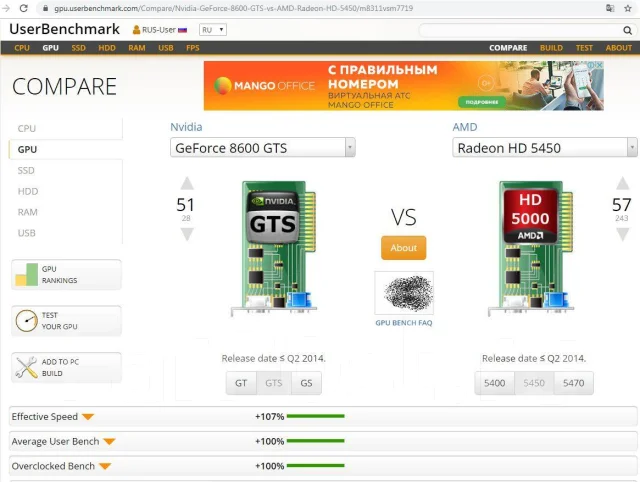The width and height of the screenshot is (640, 482).
Task: Open the GPU tab in top nav
Action: point(51,48)
